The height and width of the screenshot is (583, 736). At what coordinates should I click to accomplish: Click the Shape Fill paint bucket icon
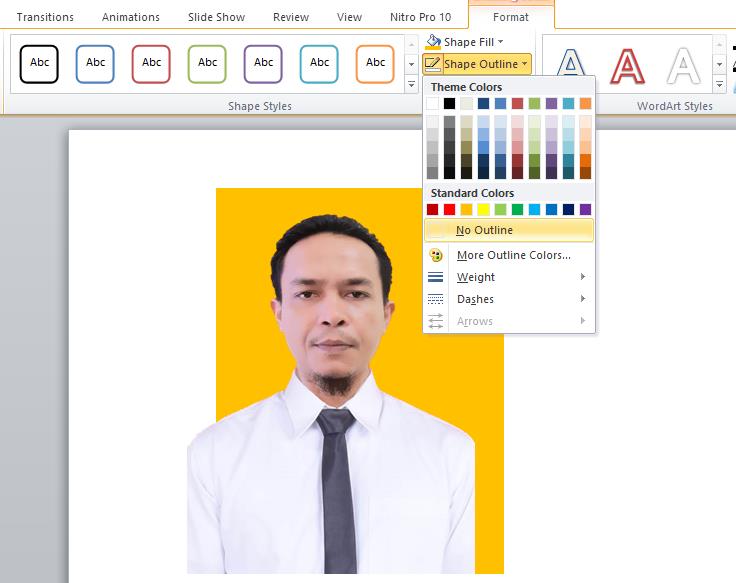pyautogui.click(x=433, y=42)
